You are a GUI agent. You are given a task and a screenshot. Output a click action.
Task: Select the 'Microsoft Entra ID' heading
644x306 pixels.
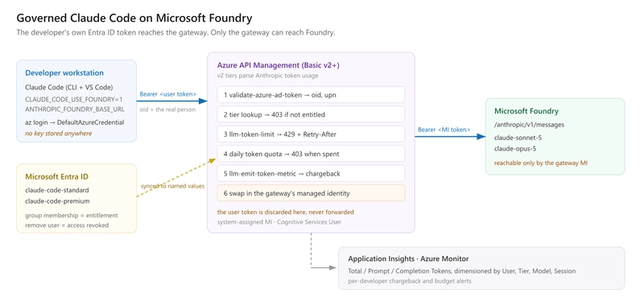click(56, 176)
